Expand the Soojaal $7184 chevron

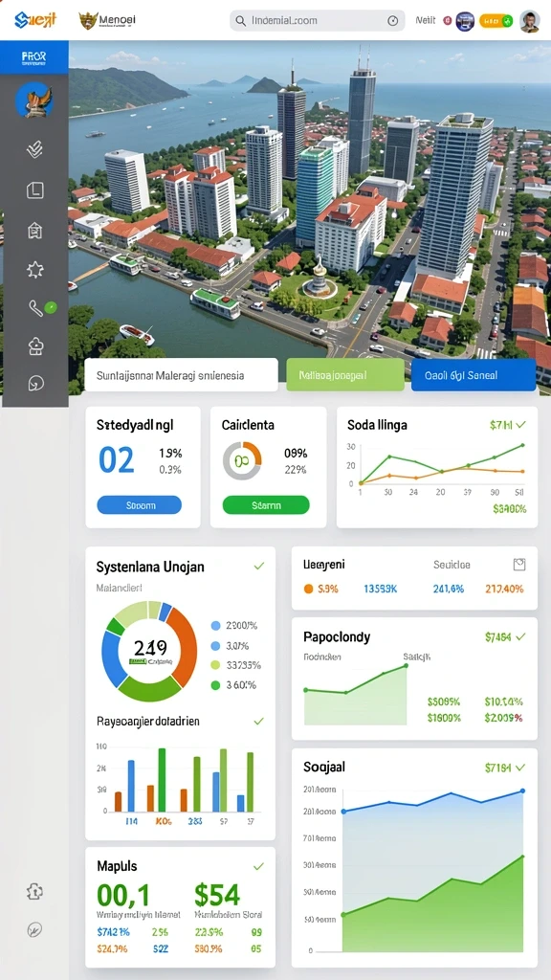[520, 767]
